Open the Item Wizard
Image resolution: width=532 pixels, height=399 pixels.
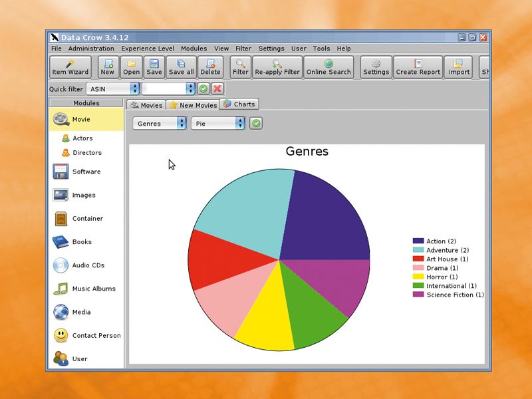point(69,66)
